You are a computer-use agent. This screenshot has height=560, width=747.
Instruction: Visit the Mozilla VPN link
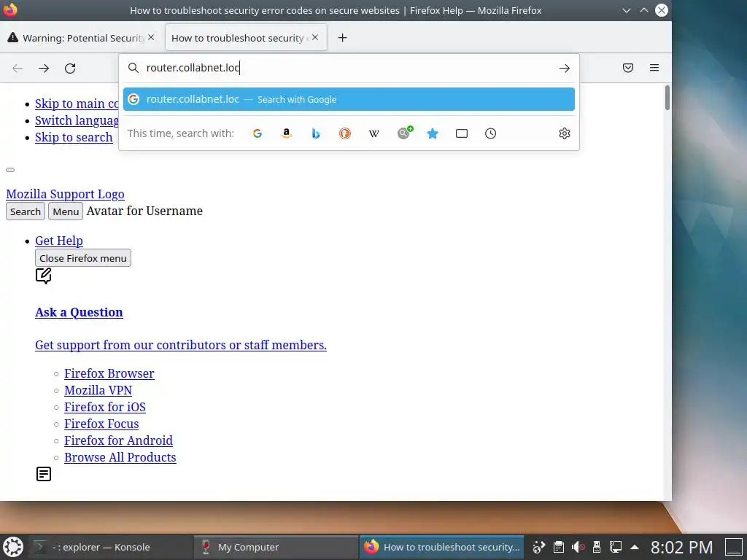[x=98, y=391]
